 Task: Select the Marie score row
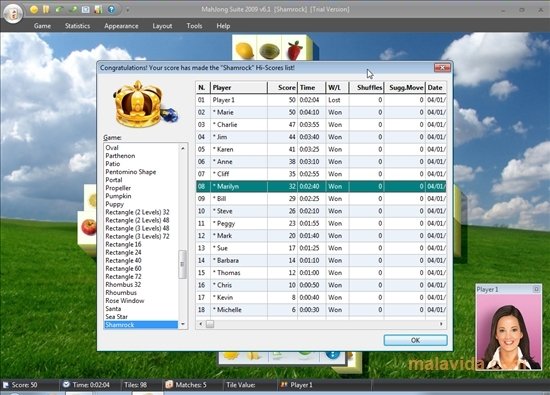321,112
